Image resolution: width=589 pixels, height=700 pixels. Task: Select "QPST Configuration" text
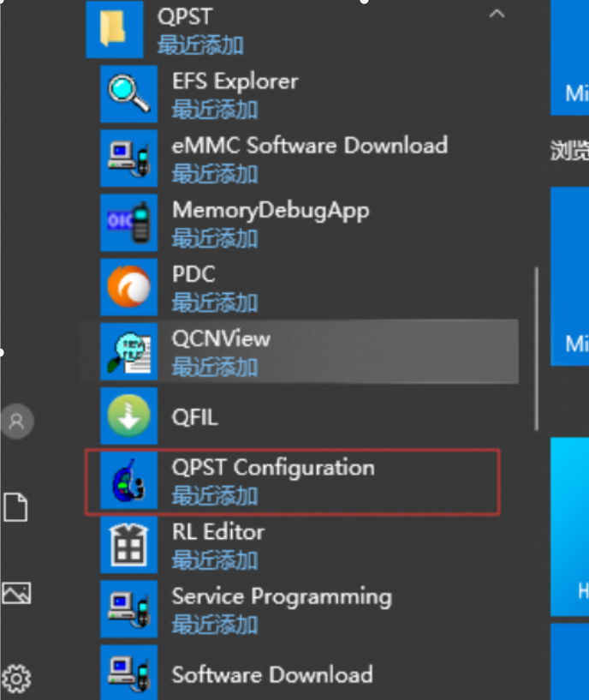pos(273,469)
